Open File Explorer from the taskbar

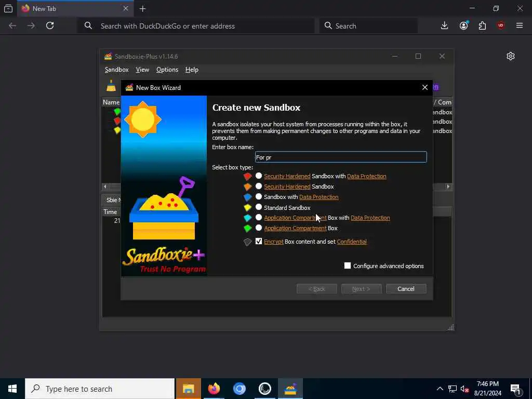[188, 389]
